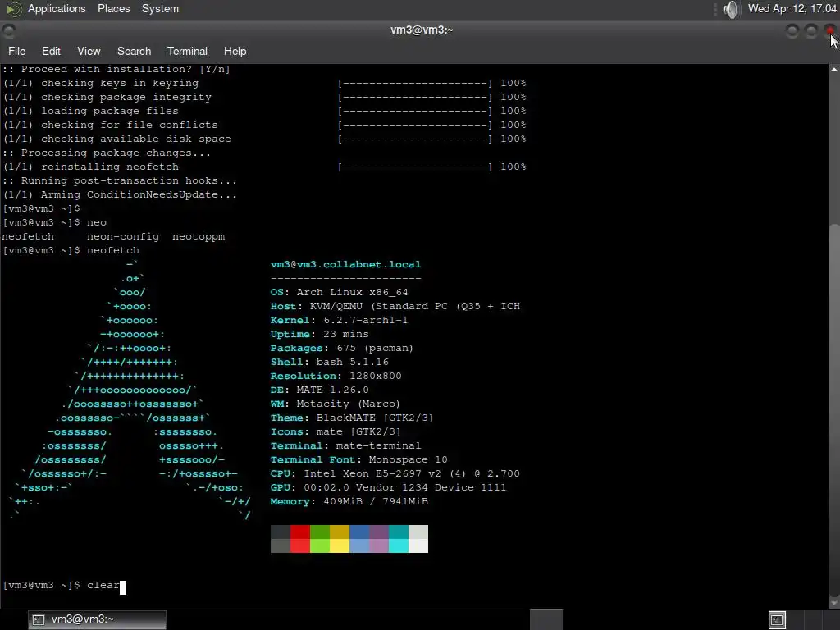Viewport: 840px width, 630px height.
Task: Open the System panel menu
Action: [x=160, y=8]
